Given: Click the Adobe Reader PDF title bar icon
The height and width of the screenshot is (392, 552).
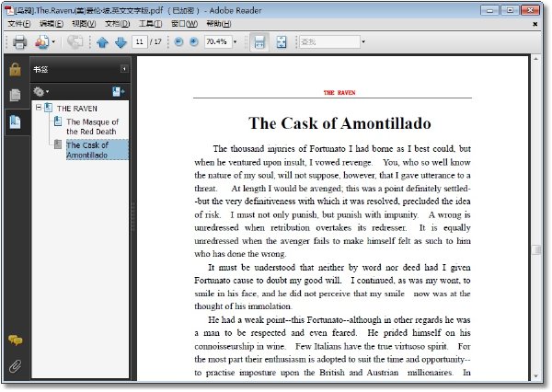Looking at the screenshot, I should click(8, 10).
